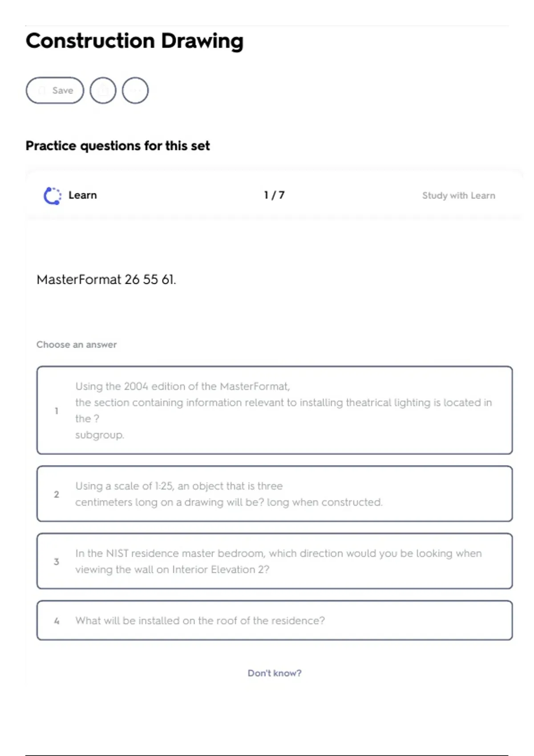
Task: Click the bookmark icon inside Save button
Action: (x=42, y=91)
